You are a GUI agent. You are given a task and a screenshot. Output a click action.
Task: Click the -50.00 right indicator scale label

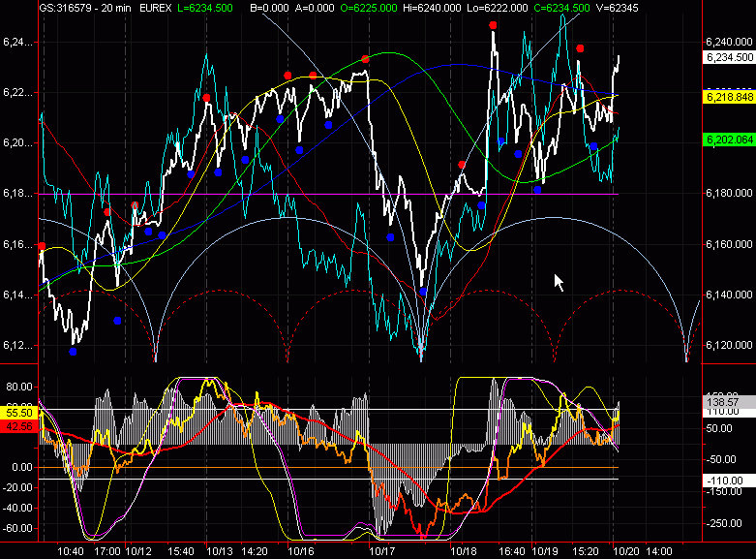coord(721,459)
